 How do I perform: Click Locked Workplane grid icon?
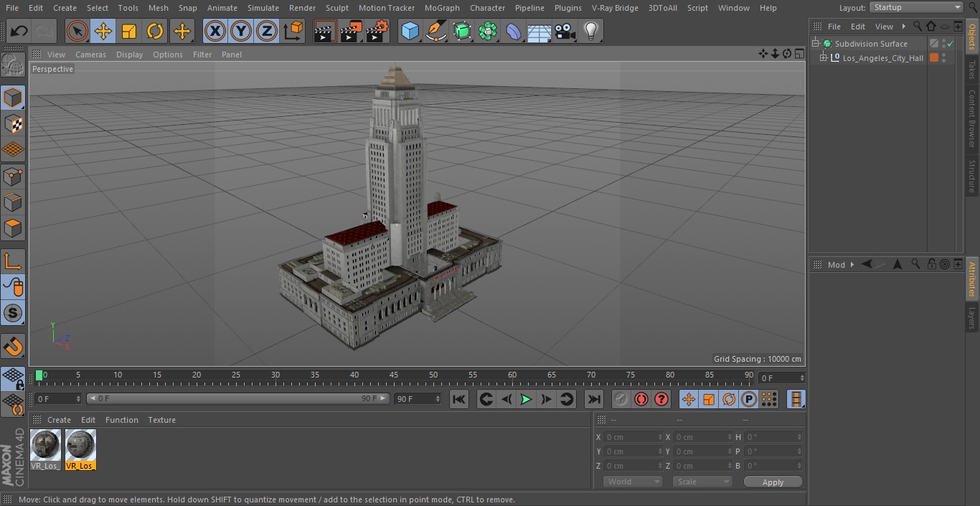pos(13,378)
